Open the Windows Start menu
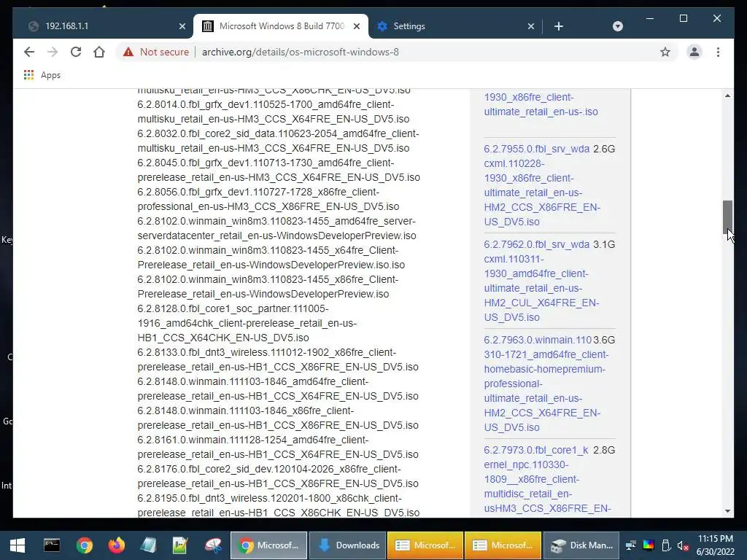The height and width of the screenshot is (560, 747). [x=18, y=545]
